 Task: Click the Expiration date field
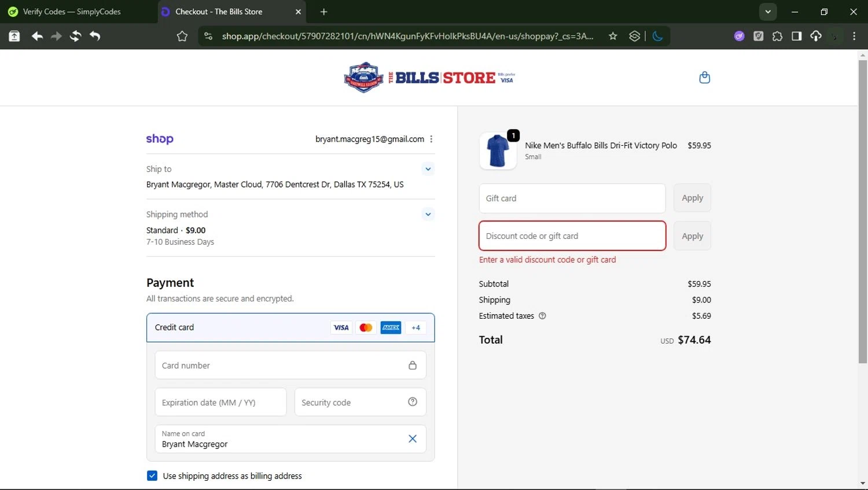(220, 402)
